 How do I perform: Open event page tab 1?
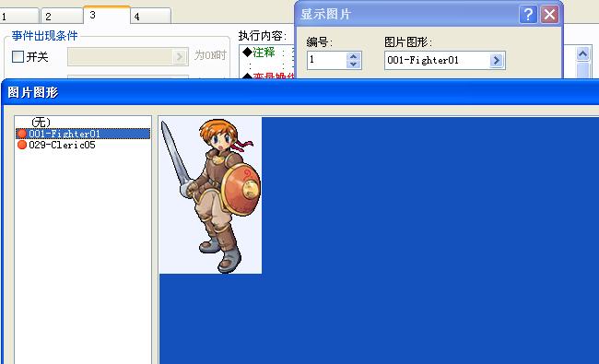[19, 16]
